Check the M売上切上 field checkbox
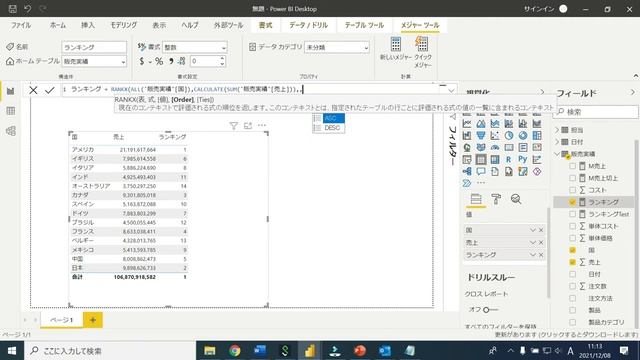Image resolution: width=640 pixels, height=360 pixels. tap(572, 178)
